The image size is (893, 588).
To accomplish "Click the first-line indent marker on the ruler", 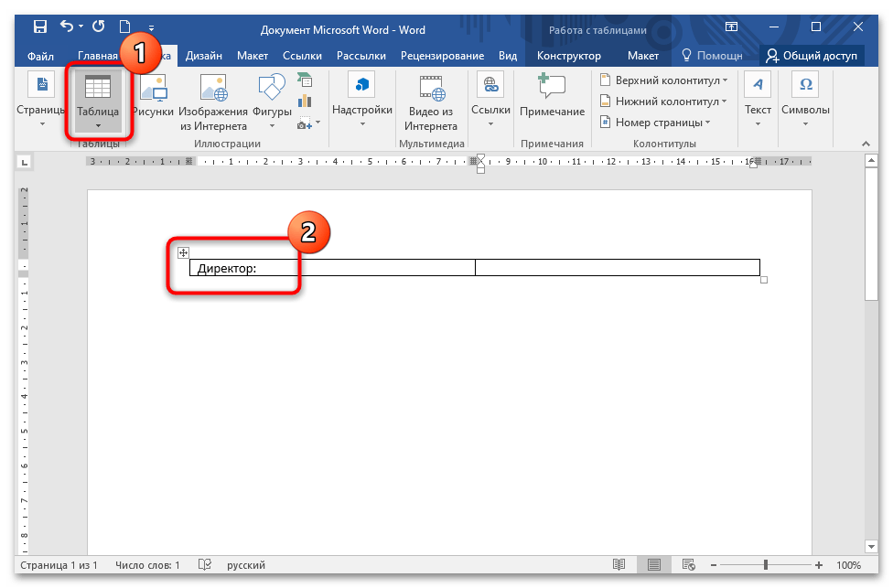I will (480, 157).
